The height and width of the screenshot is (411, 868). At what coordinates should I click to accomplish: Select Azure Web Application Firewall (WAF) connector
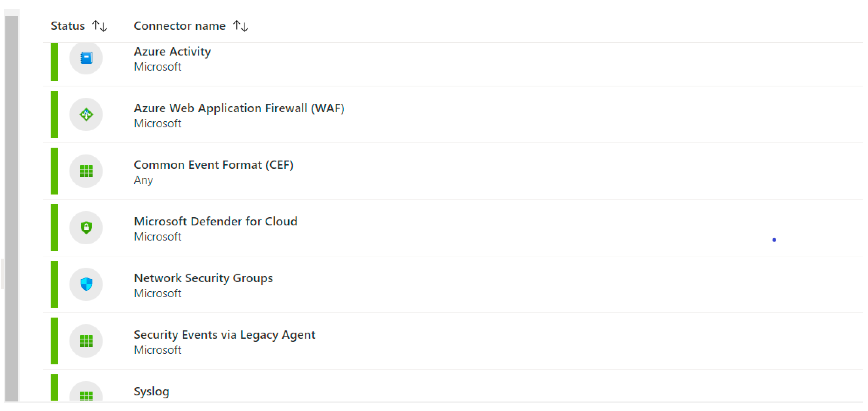click(239, 108)
